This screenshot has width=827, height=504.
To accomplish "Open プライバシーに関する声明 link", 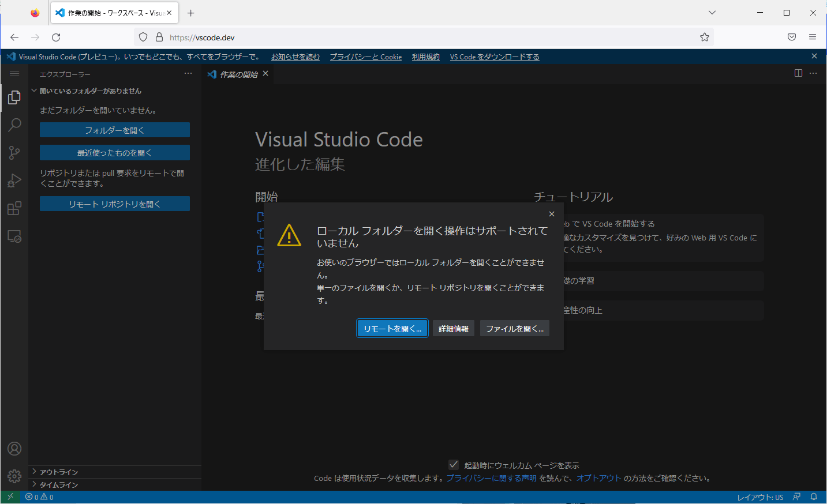I will [x=491, y=478].
